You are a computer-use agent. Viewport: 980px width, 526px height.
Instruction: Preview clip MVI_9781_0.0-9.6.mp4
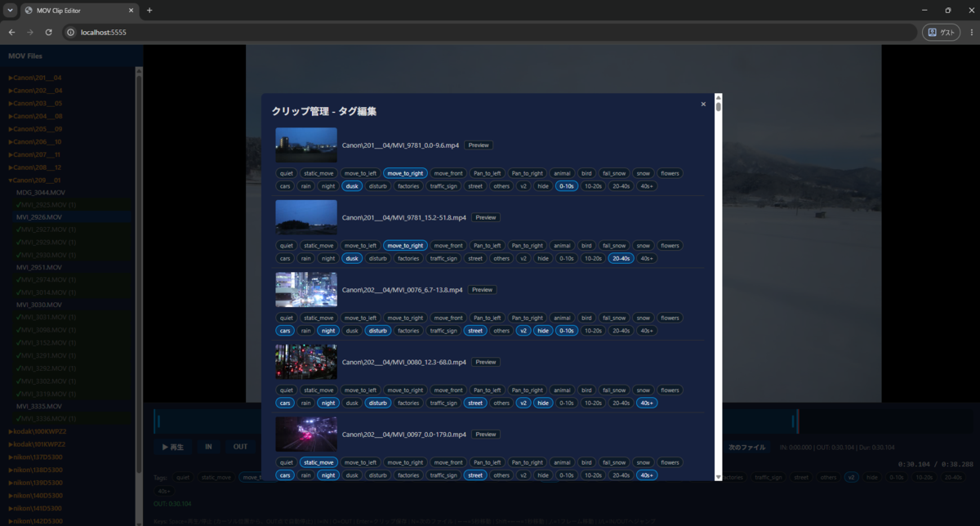pyautogui.click(x=479, y=145)
